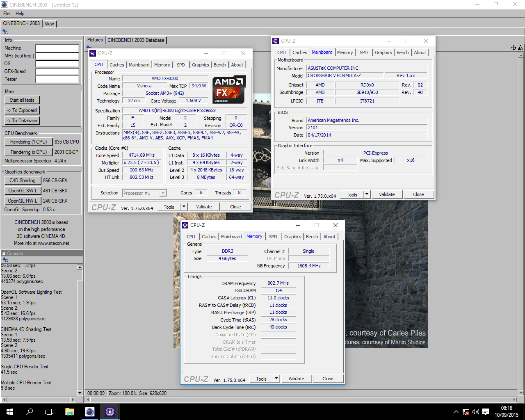Open Action Center notifications icon
The width and height of the screenshot is (525, 420).
pos(486,412)
